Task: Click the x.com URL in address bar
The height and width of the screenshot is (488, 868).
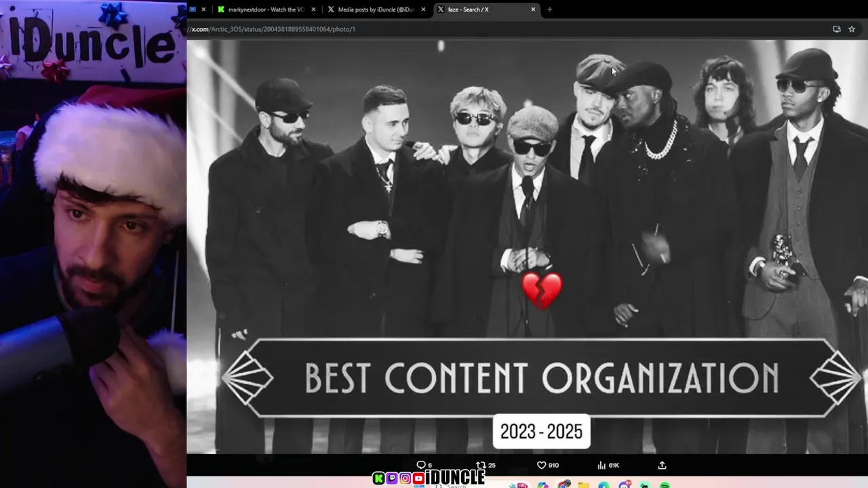Action: click(273, 29)
